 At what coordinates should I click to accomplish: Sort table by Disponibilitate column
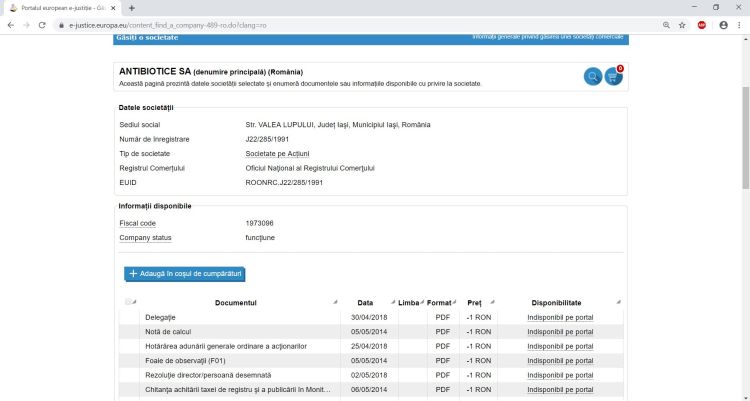556,302
